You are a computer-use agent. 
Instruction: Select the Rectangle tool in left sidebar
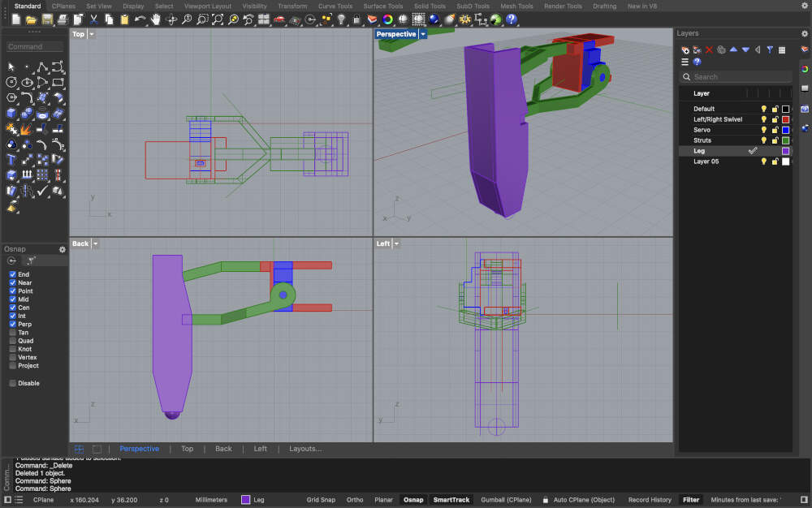(58, 82)
